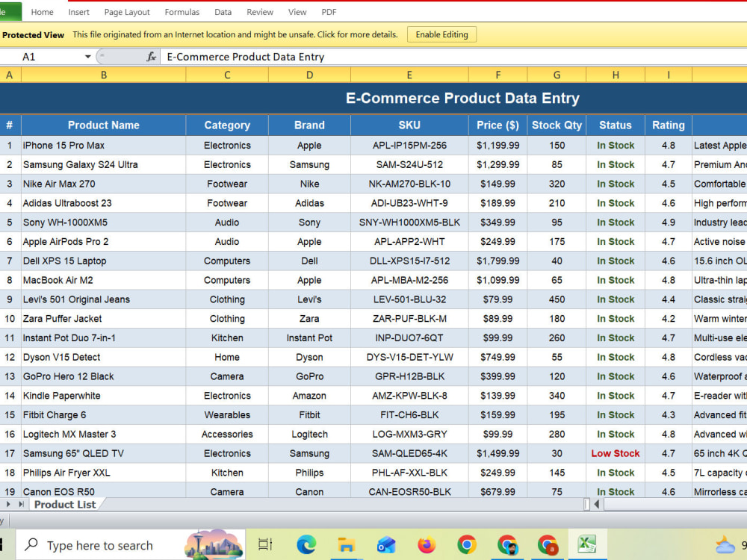The height and width of the screenshot is (560, 747).
Task: Select the Dyson V15 Detect cell
Action: (x=103, y=357)
